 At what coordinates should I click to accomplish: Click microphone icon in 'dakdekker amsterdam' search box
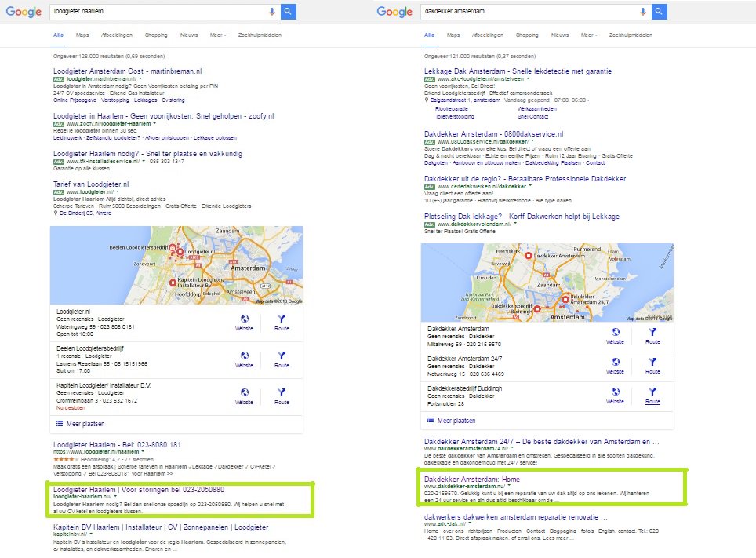pyautogui.click(x=643, y=12)
